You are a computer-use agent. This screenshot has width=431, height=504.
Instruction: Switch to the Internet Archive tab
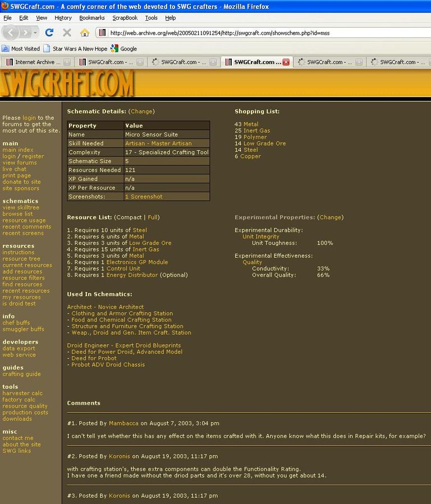[34, 62]
